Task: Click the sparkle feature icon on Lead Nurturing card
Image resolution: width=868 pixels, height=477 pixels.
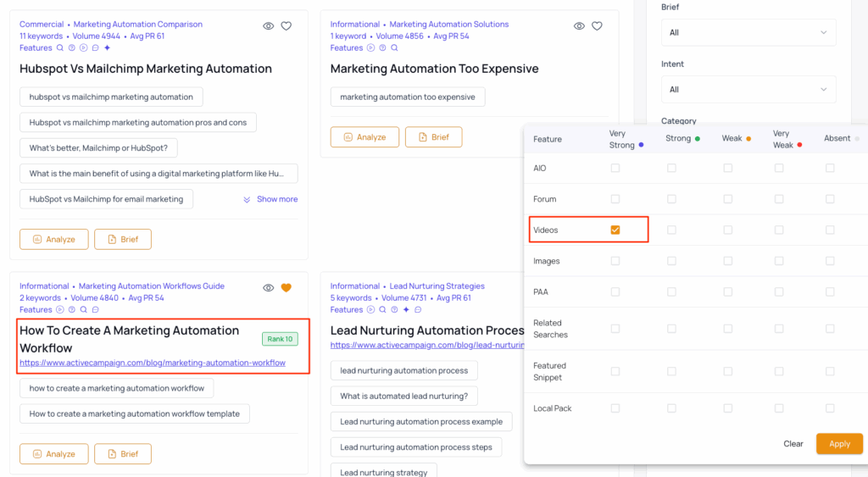Action: 406,310
